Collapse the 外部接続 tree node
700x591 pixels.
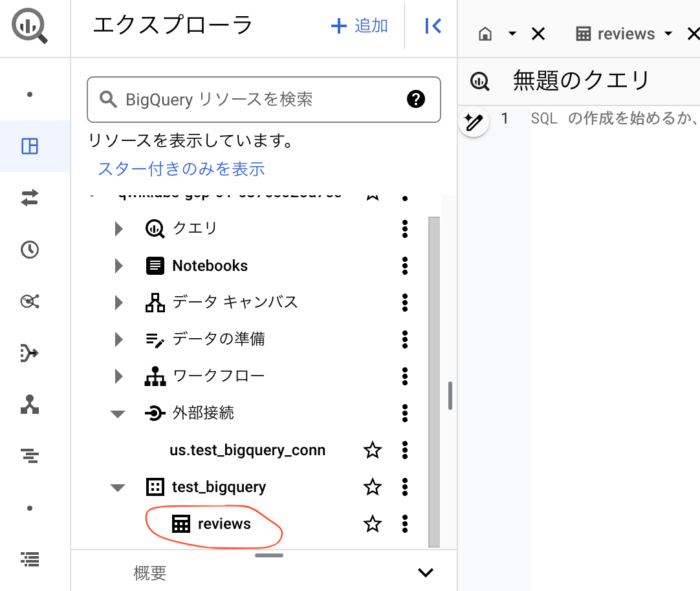point(118,414)
